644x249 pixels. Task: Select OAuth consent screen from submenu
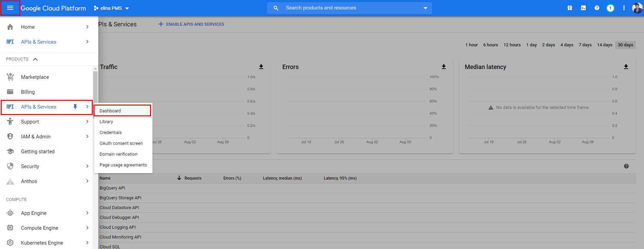coord(123,143)
